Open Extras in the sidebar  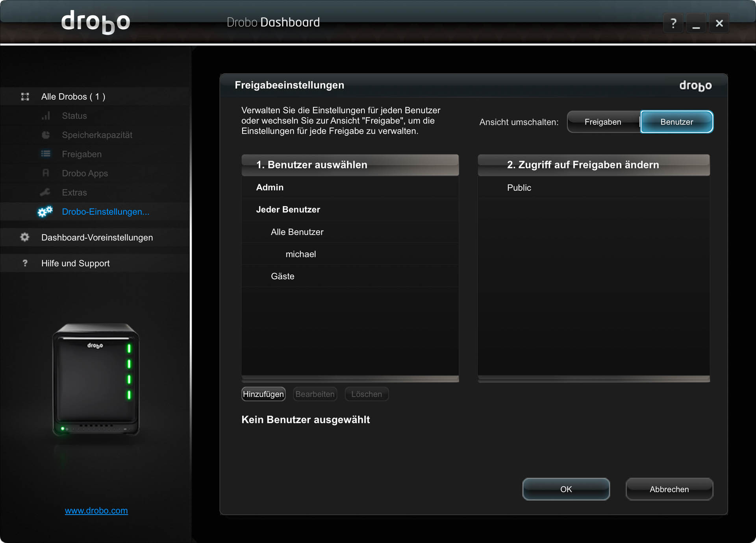coord(74,192)
